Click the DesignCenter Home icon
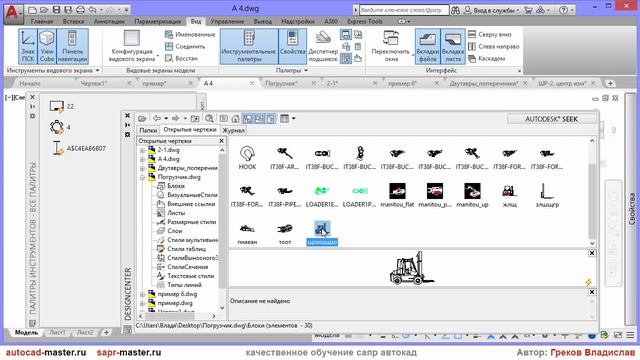Viewport: 640px width, 360px height. tap(236, 119)
